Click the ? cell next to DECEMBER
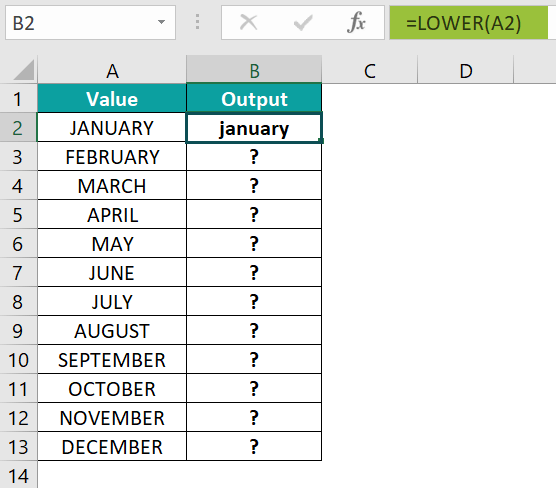Screen dimensions: 556x488 (x=254, y=447)
